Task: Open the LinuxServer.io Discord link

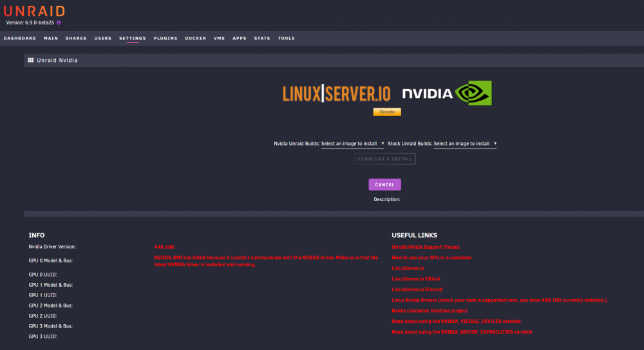Action: [417, 289]
